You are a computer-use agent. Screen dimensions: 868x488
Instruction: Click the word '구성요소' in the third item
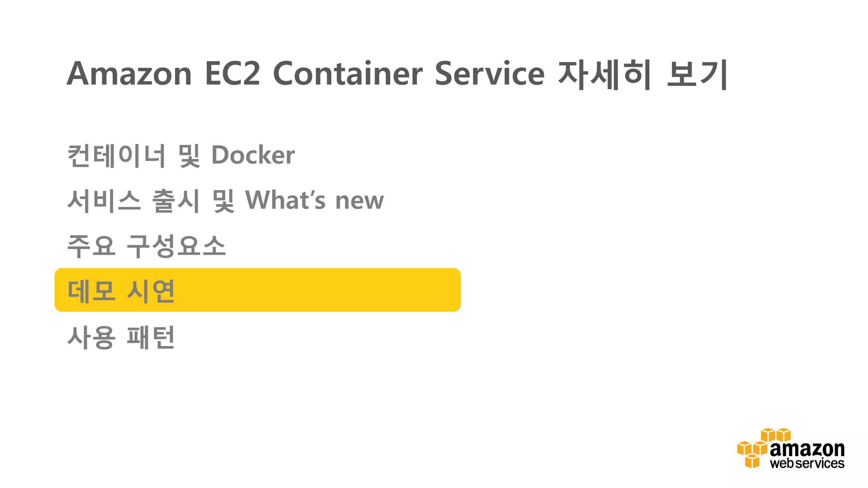[176, 246]
